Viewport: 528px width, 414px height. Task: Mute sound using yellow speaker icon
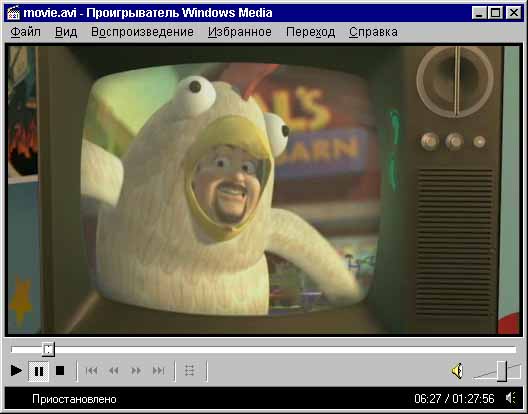457,371
